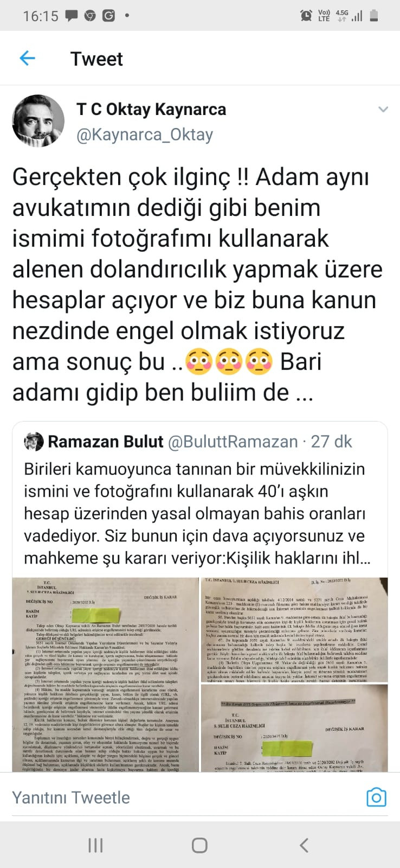Tap the battery icon in the status bar
Image resolution: width=400 pixels, height=868 pixels.
point(373,16)
